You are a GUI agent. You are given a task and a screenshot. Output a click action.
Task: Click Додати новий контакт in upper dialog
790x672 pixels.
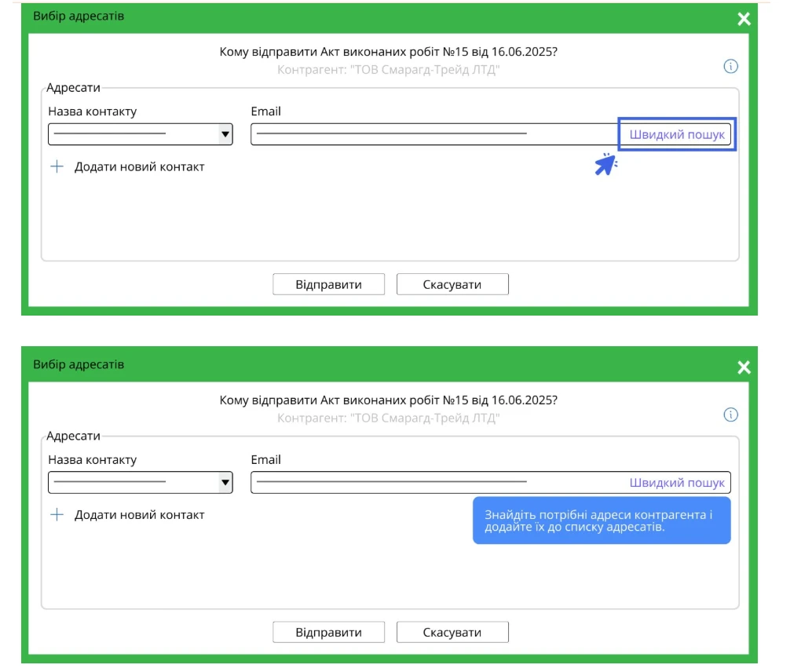coord(139,166)
